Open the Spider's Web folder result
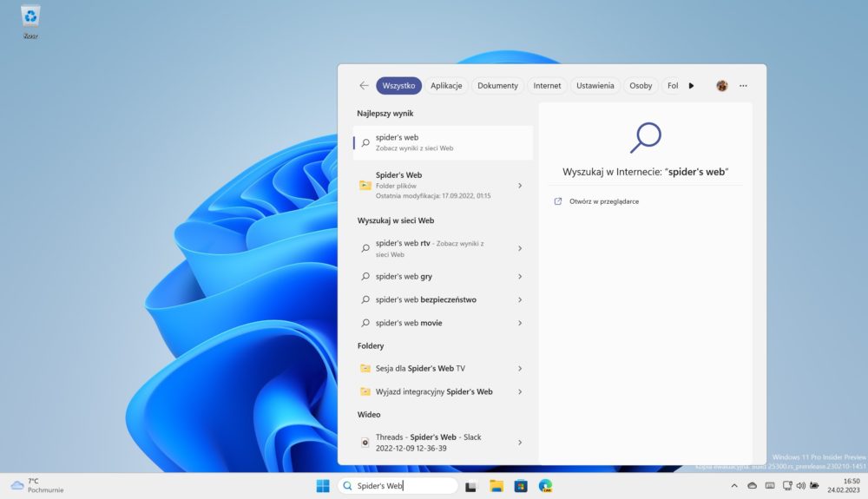Image resolution: width=868 pixels, height=499 pixels. tap(443, 186)
